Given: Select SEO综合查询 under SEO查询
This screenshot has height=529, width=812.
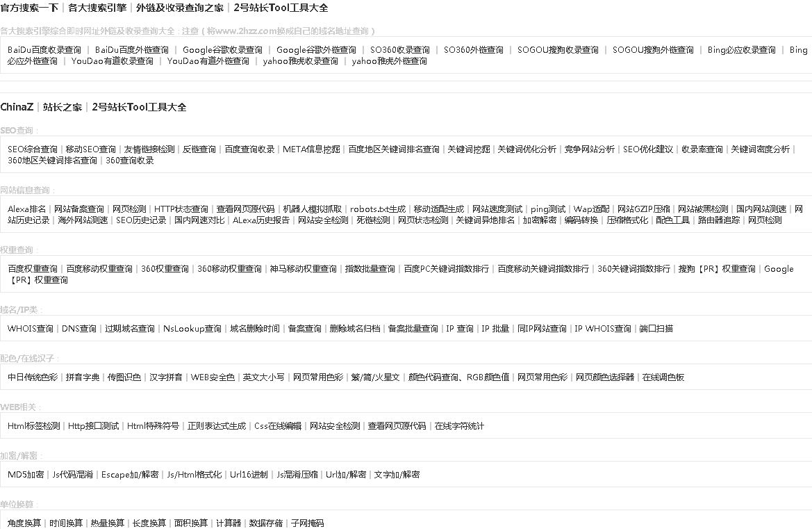Looking at the screenshot, I should [32, 149].
